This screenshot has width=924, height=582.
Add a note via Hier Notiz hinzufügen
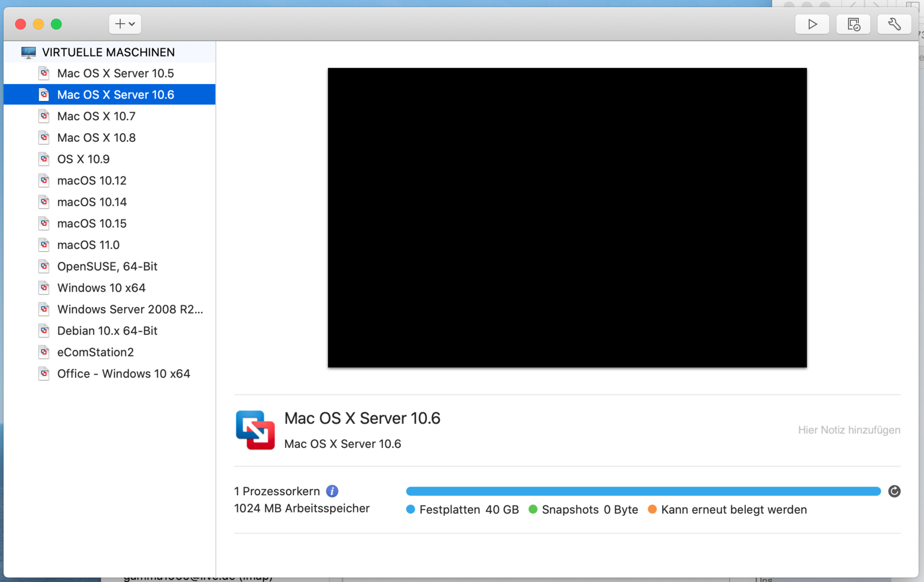click(x=849, y=430)
